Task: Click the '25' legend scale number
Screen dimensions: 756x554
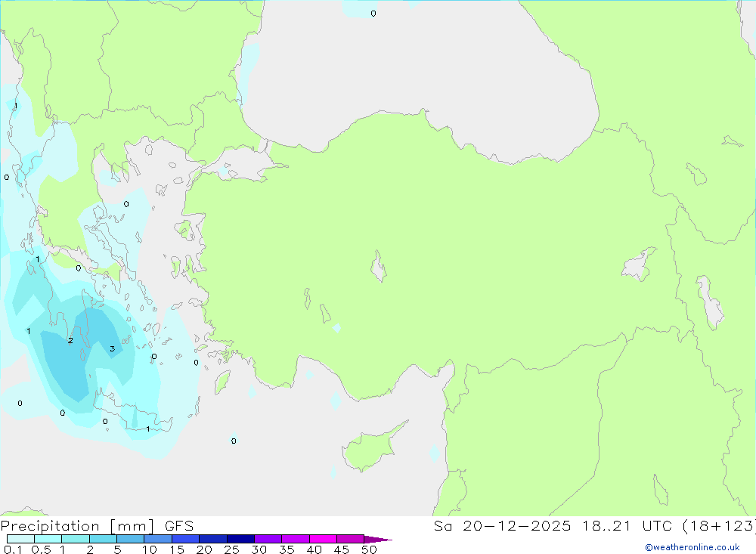Action: pos(231,549)
